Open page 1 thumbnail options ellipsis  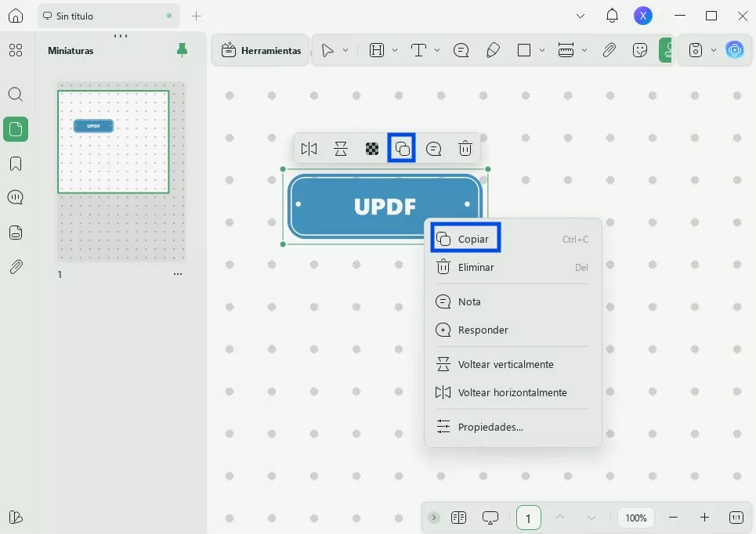click(x=178, y=274)
